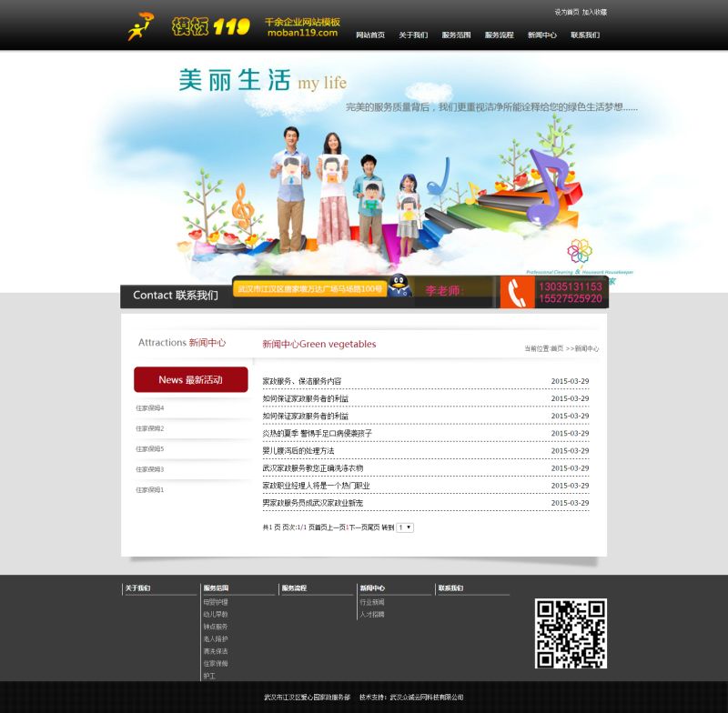The height and width of the screenshot is (713, 728).
Task: Click footer link 钟点服务
Action: (216, 627)
